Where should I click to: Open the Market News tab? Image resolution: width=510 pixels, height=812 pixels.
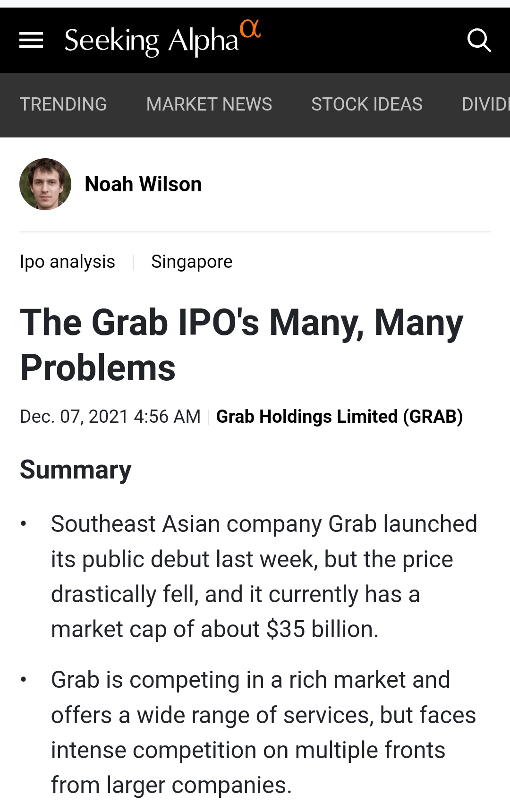209,104
